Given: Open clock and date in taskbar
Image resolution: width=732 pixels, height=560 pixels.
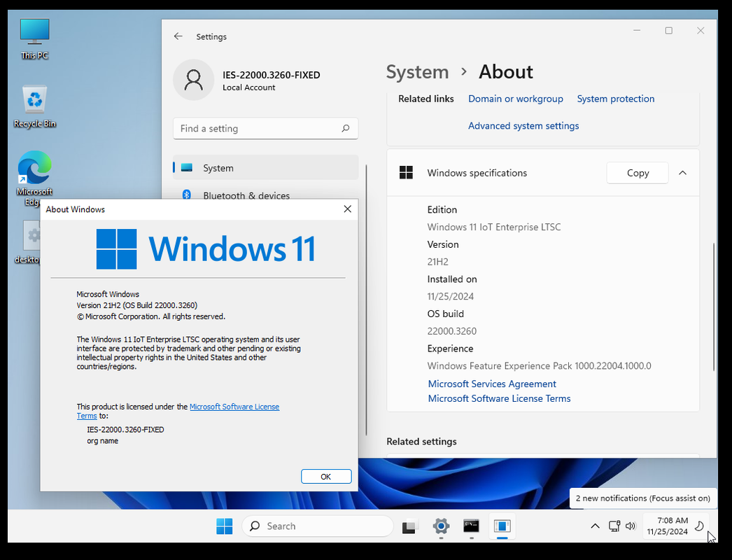Looking at the screenshot, I should pyautogui.click(x=667, y=526).
